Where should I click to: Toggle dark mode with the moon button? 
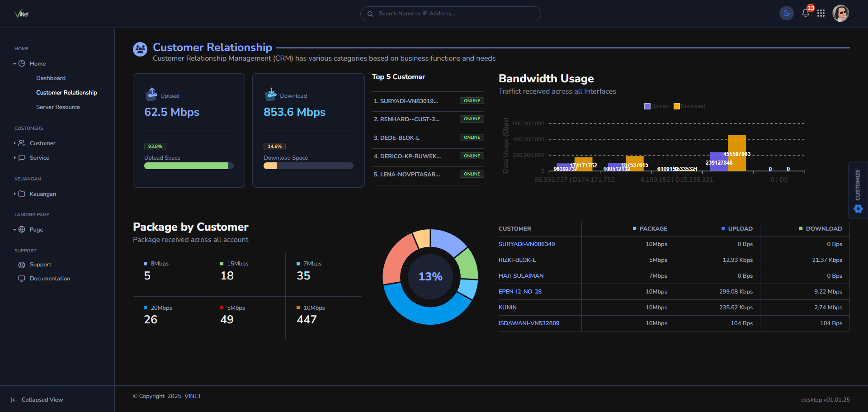787,14
